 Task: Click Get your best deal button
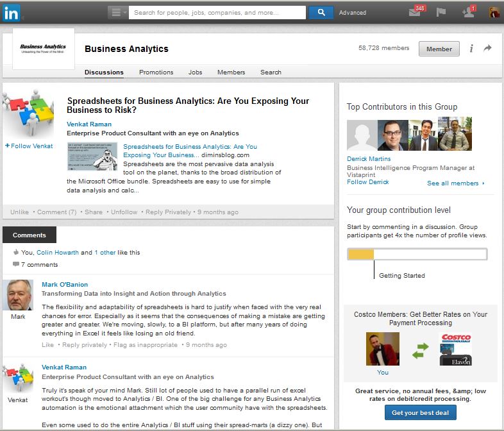tap(420, 412)
